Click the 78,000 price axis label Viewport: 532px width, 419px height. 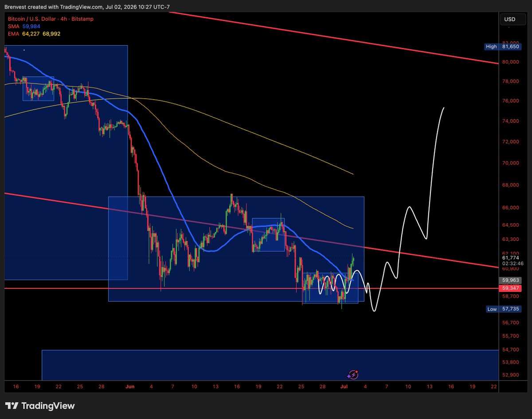point(511,81)
